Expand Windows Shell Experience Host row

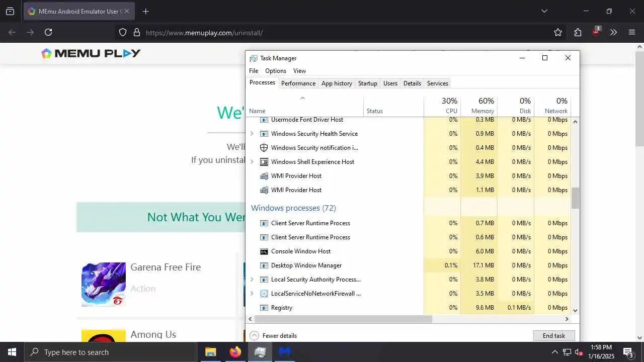[x=252, y=162]
